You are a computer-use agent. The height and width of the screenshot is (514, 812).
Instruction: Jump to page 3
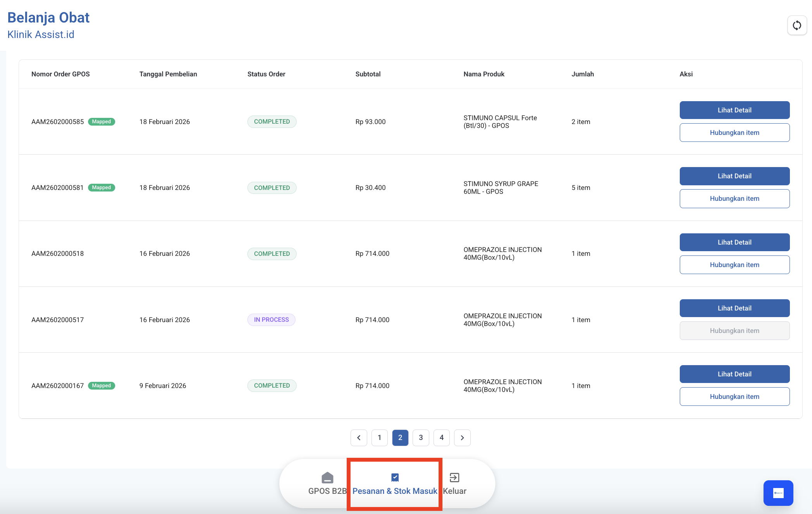click(421, 438)
